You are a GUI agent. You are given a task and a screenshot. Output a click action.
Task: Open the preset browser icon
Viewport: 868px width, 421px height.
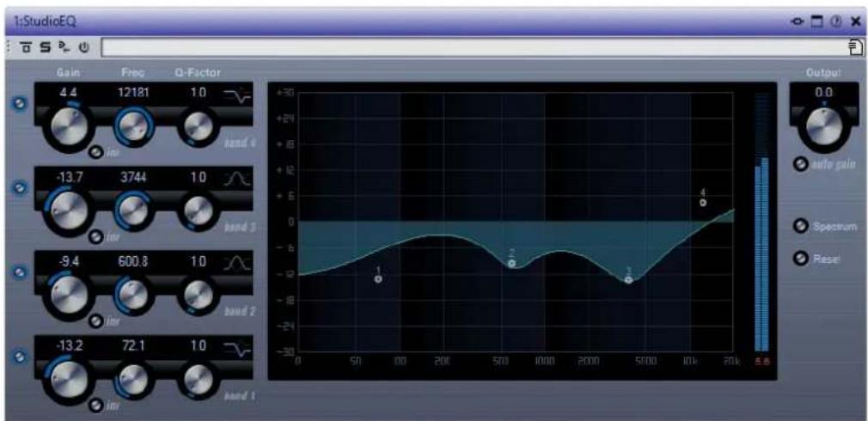tap(856, 47)
